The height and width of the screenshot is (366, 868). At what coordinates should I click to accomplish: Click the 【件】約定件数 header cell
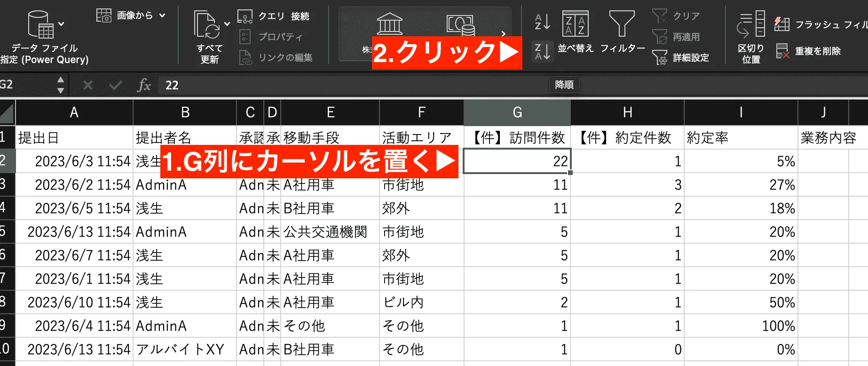tap(627, 137)
